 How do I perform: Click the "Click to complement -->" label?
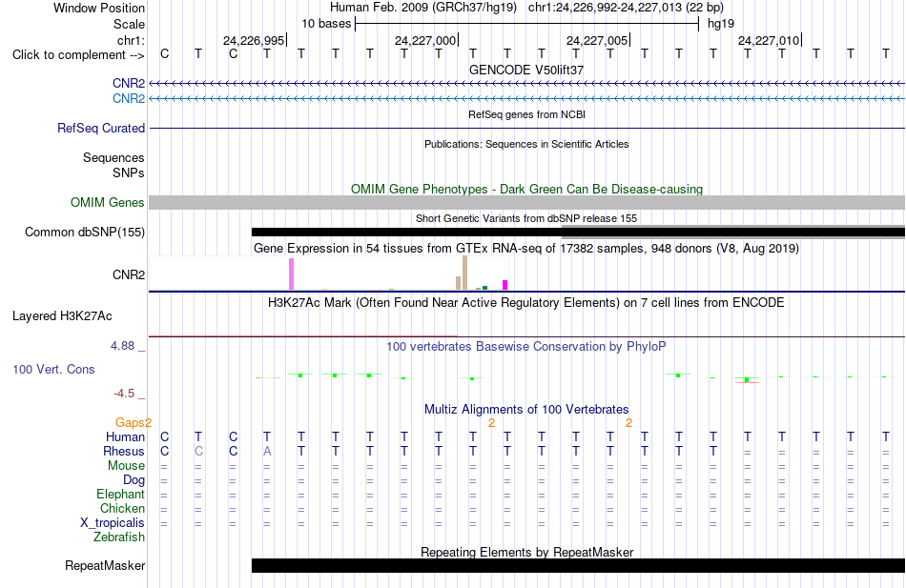[x=78, y=55]
